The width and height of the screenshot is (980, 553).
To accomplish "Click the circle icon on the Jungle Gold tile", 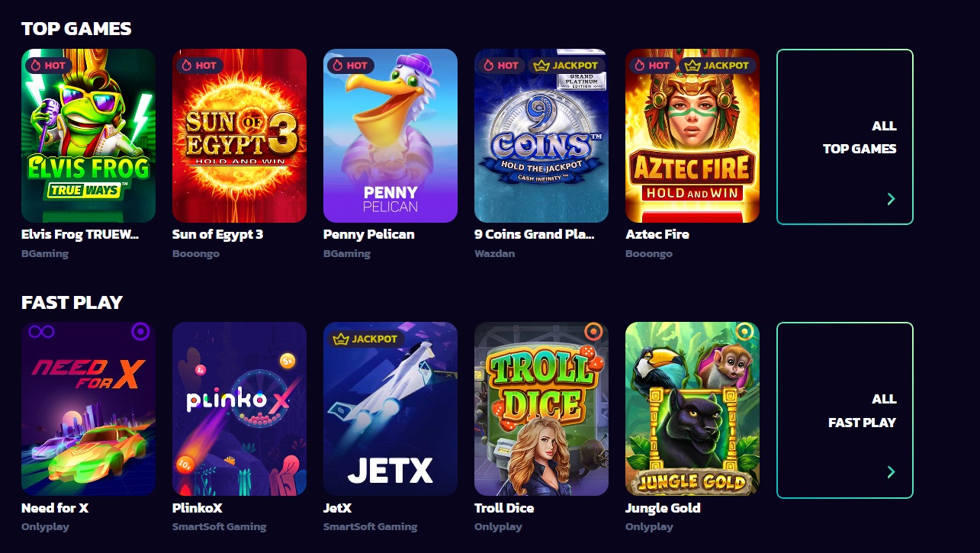I will coord(744,332).
